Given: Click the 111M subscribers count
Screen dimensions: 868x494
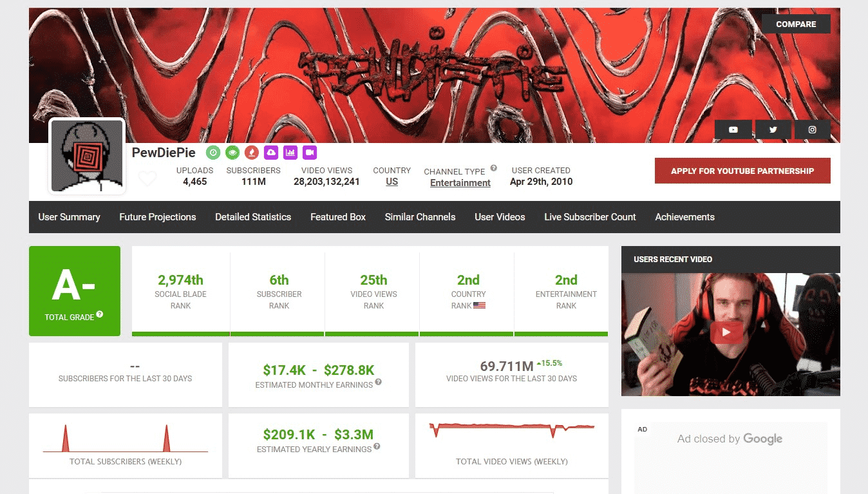Looking at the screenshot, I should (253, 182).
